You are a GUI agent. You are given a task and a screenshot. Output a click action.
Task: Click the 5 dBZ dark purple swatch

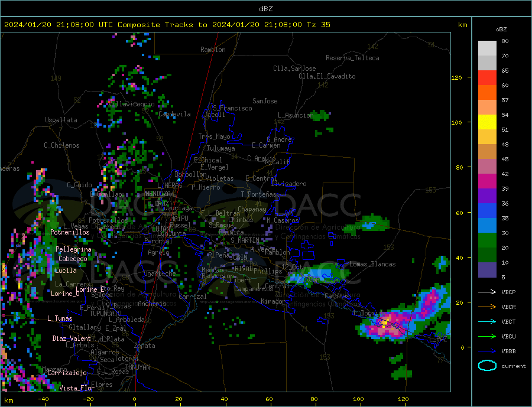pyautogui.click(x=487, y=270)
